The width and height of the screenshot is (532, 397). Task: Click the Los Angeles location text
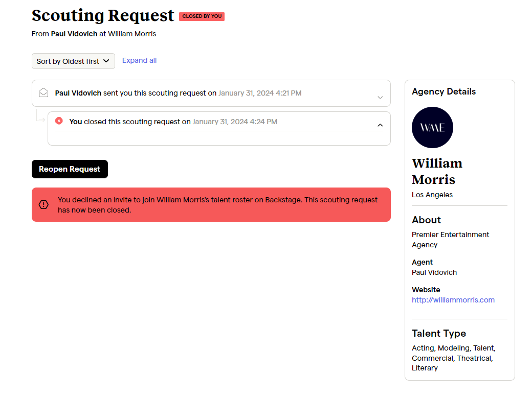(432, 195)
